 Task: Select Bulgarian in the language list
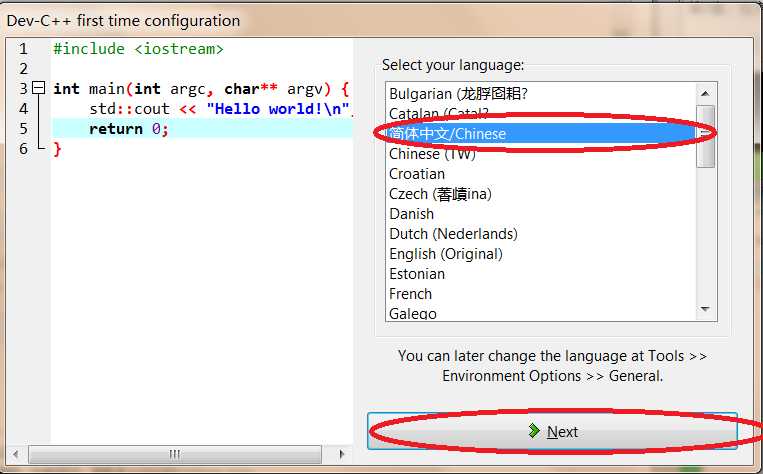(541, 93)
